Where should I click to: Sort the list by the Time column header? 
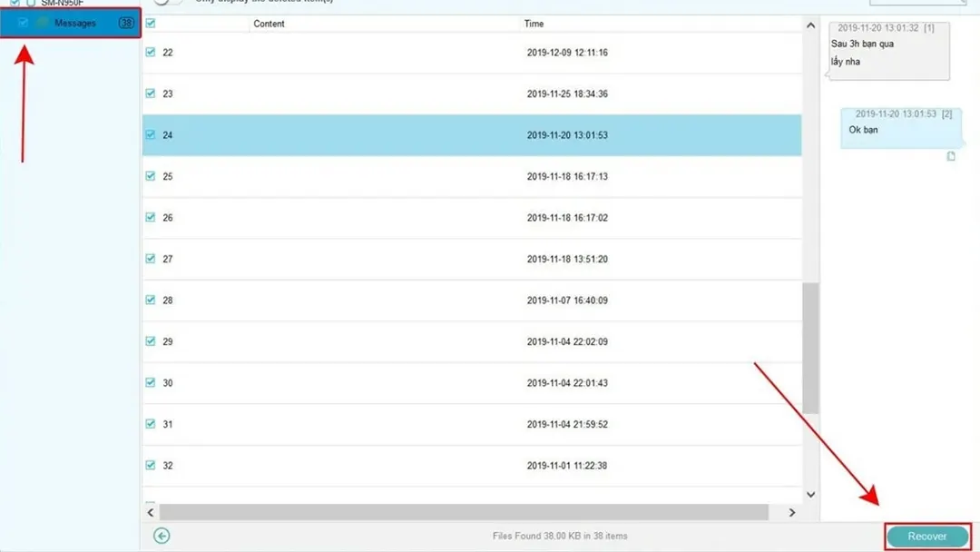[x=534, y=24]
